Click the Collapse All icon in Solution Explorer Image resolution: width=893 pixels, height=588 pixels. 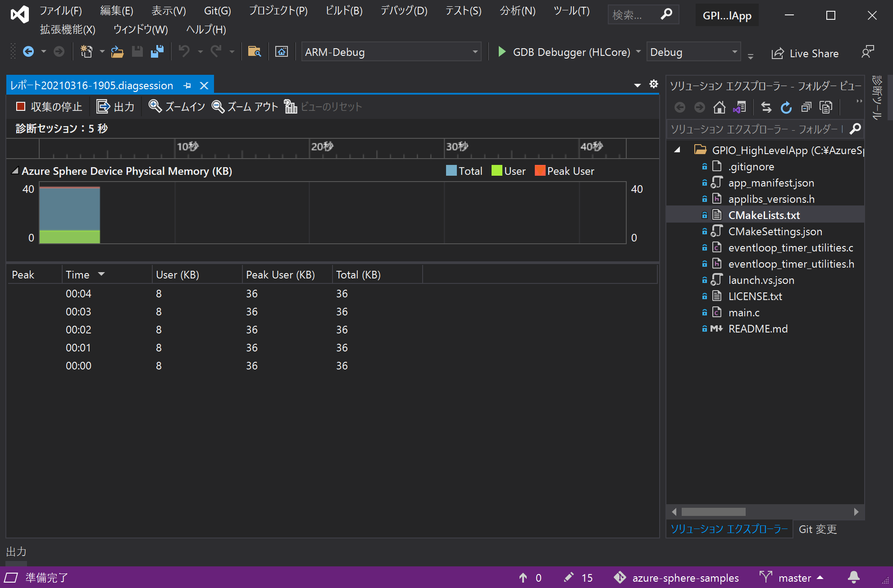click(806, 107)
